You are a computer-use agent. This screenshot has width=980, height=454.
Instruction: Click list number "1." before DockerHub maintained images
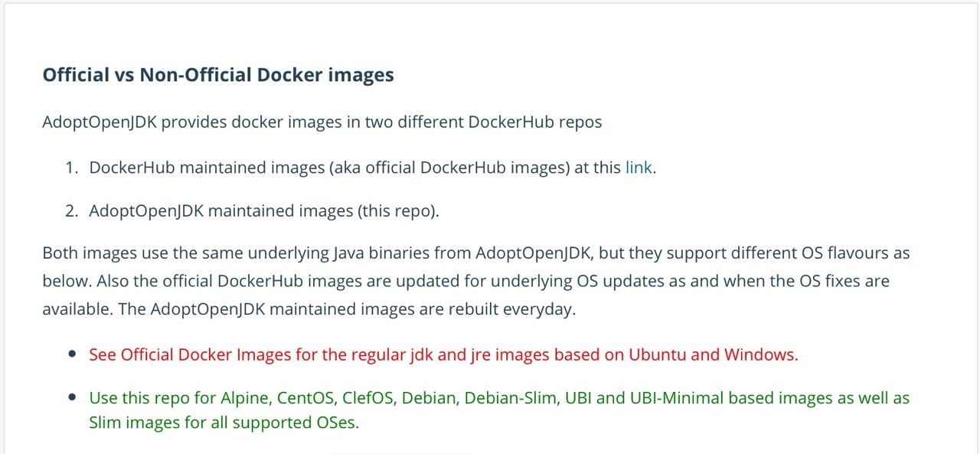72,168
